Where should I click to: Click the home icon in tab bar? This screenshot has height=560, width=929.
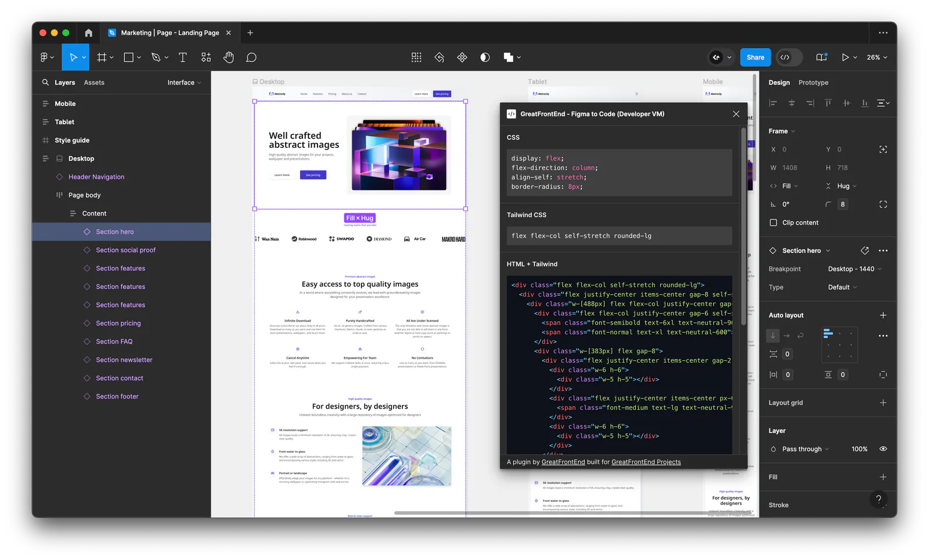click(88, 33)
